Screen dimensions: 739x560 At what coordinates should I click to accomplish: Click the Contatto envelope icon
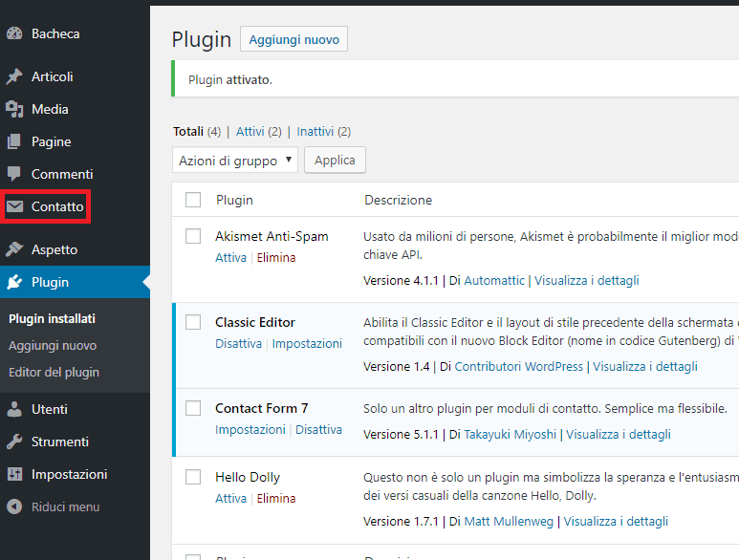coord(14,206)
